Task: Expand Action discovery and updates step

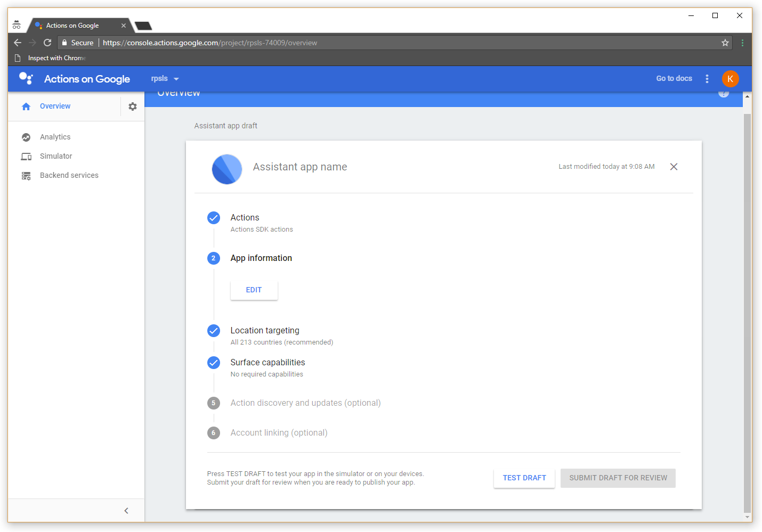Action: point(305,403)
